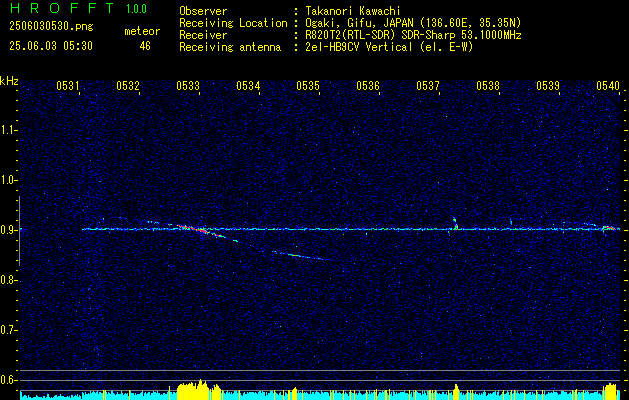The width and height of the screenshot is (629, 400).
Task: Click the 0540 time marker
Action: (x=608, y=85)
